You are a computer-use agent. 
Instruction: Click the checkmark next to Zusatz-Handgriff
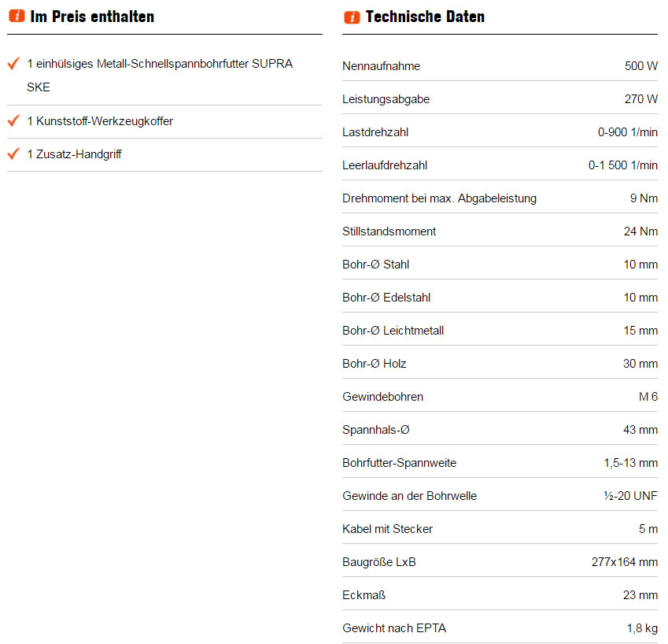(x=13, y=154)
